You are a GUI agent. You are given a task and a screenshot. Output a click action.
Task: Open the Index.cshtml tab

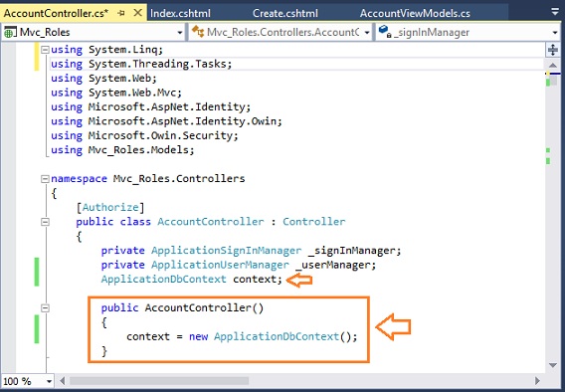click(x=180, y=13)
